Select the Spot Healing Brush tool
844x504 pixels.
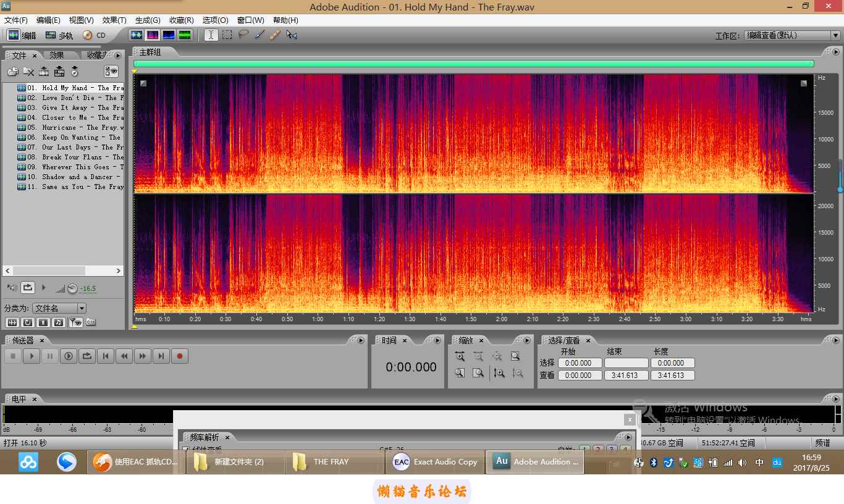point(276,35)
